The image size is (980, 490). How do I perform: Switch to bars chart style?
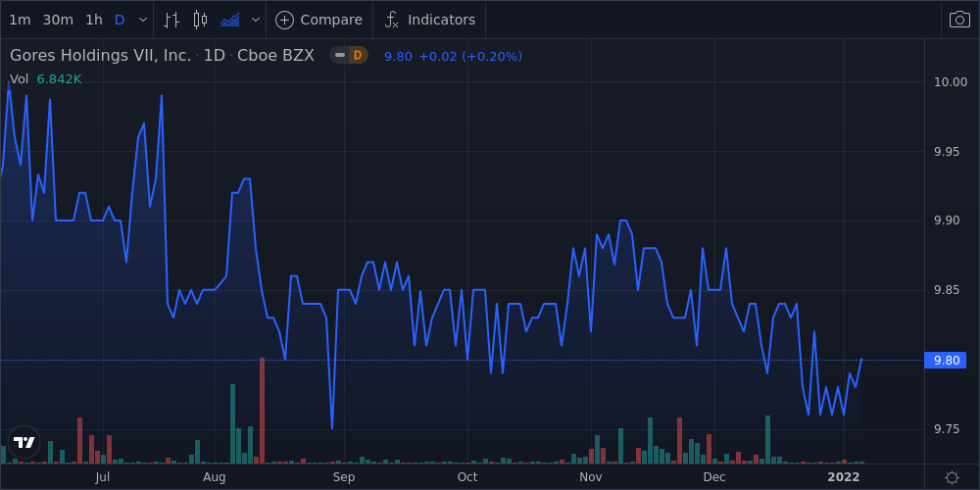coord(171,20)
